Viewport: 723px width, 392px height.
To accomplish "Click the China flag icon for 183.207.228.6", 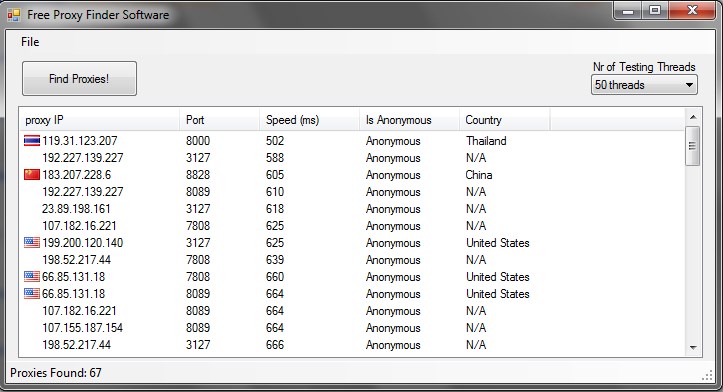I will tap(32, 174).
